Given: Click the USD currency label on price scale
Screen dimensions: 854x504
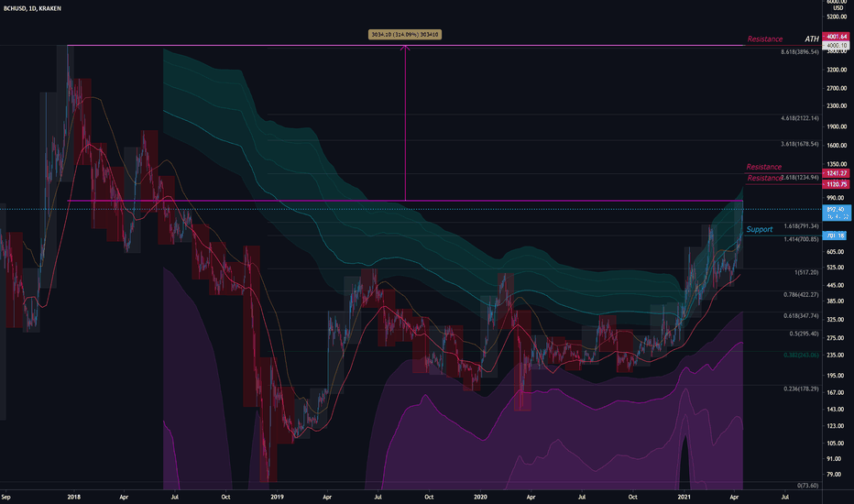Looking at the screenshot, I should point(838,7).
